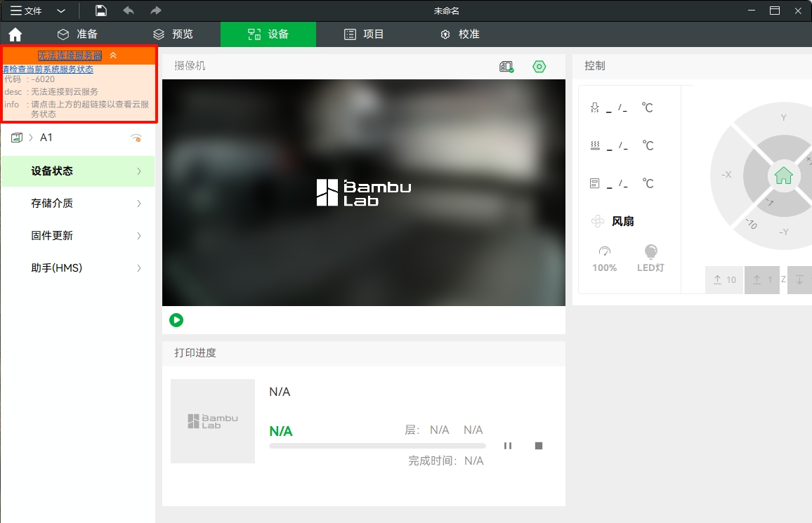The image size is (812, 523).
Task: Open the 校准 tab
Action: (460, 34)
